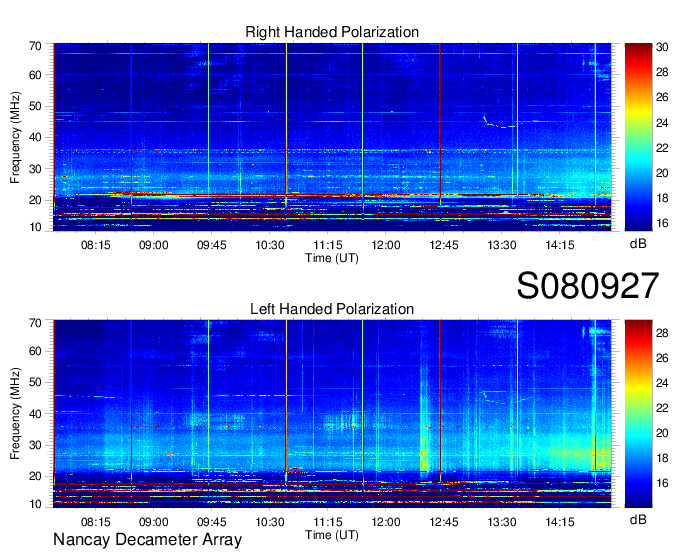Click "Frequency (MHz)" label of Right Handed plot
Viewport: 680px width, 552px height.
tap(15, 137)
